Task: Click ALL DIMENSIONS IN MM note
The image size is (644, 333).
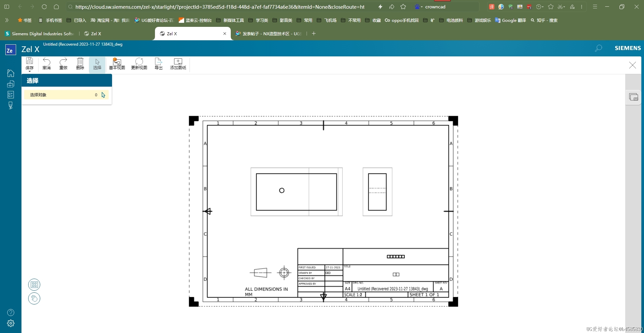Action: pos(266,292)
